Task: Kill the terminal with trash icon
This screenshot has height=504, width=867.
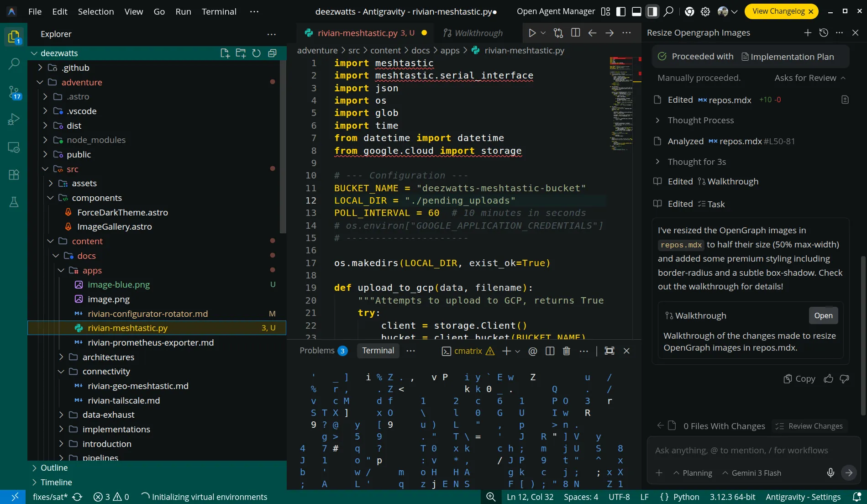Action: tap(566, 351)
